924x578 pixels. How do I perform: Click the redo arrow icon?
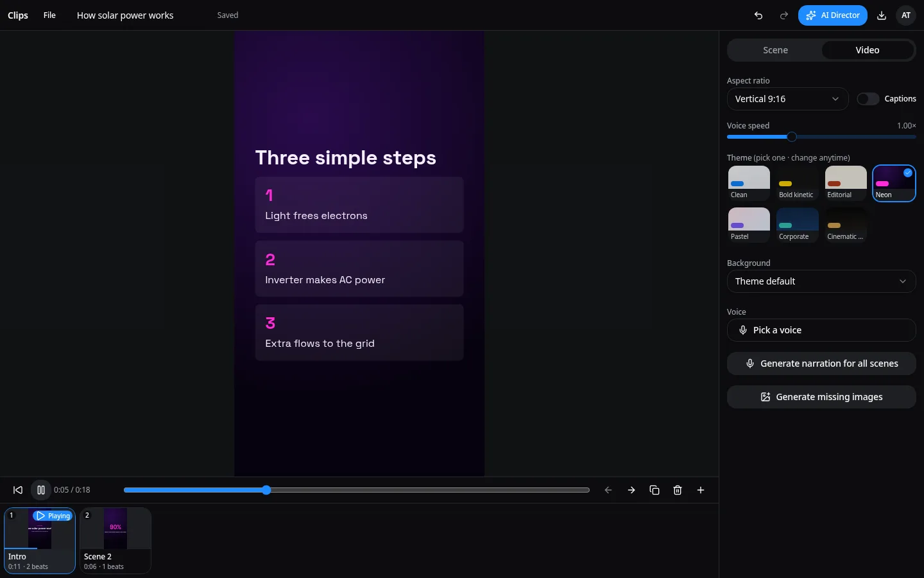coord(783,15)
